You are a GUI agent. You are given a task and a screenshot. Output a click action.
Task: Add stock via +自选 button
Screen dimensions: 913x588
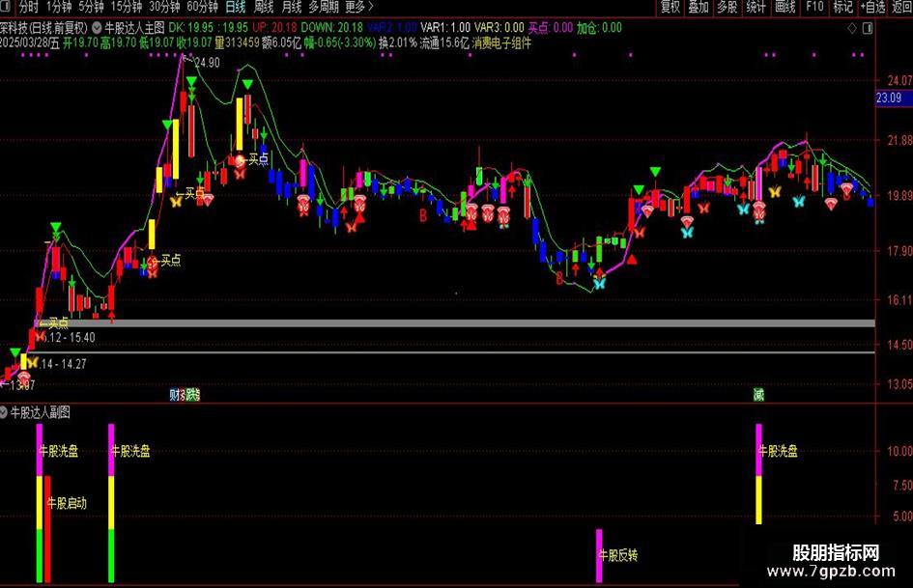[872, 7]
